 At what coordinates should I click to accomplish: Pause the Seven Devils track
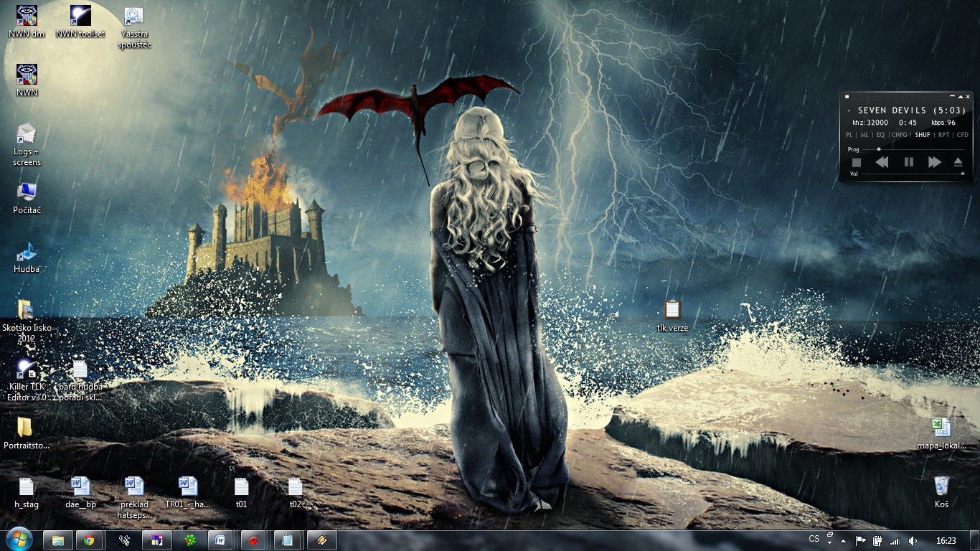pos(908,162)
